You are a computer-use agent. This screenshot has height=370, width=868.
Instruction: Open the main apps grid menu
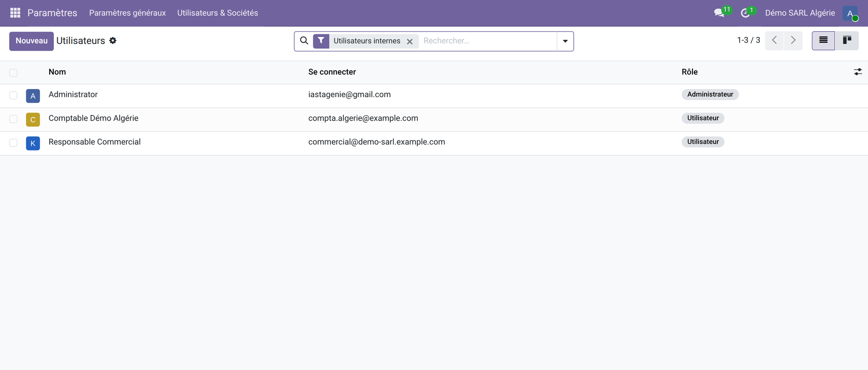15,13
